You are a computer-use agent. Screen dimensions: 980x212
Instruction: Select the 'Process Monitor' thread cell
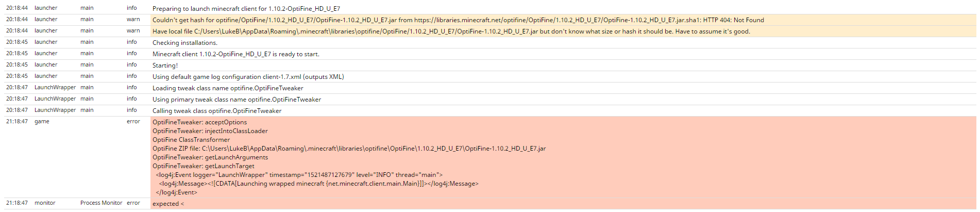102,203
